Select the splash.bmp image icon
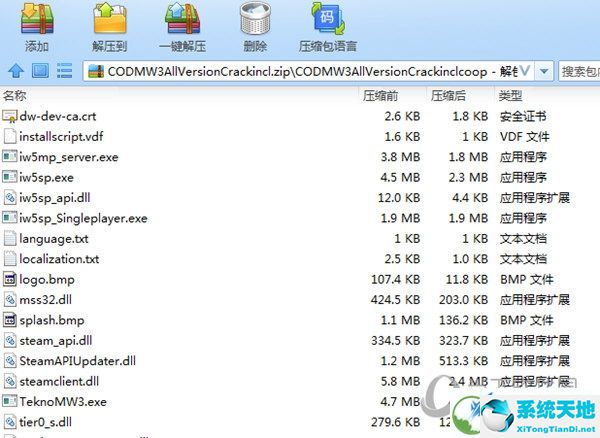The height and width of the screenshot is (438, 600). (10, 320)
